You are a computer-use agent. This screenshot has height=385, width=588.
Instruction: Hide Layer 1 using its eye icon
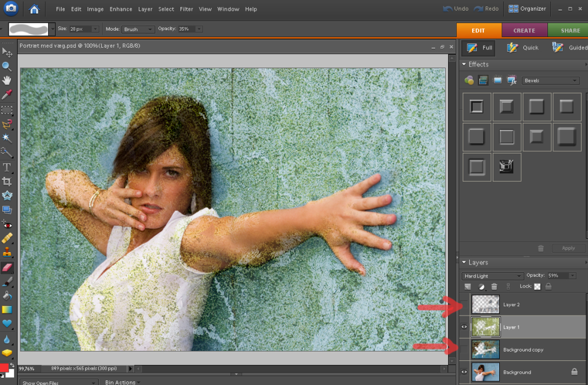tap(464, 327)
